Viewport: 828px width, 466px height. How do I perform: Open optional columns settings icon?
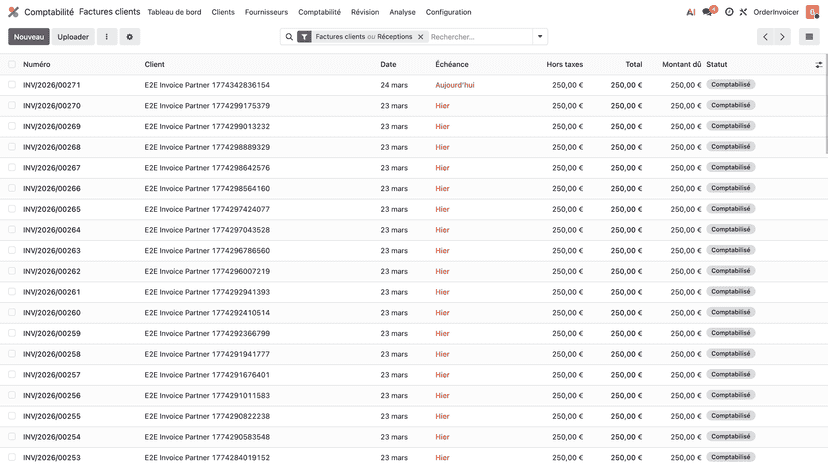[818, 64]
